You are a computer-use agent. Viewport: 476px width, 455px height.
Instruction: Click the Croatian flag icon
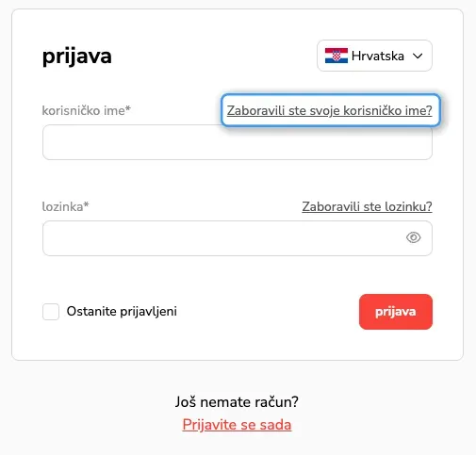pyautogui.click(x=336, y=56)
